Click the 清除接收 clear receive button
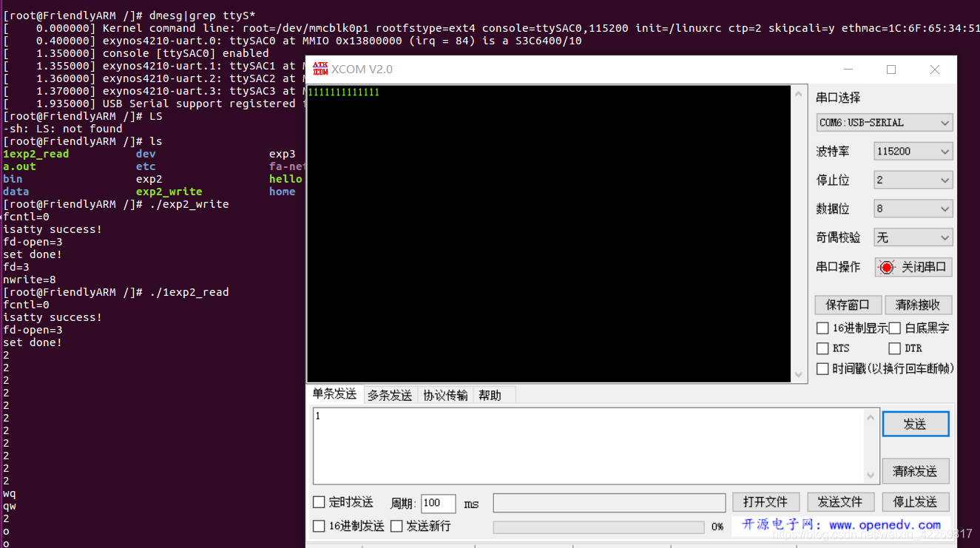This screenshot has width=980, height=548. (918, 305)
